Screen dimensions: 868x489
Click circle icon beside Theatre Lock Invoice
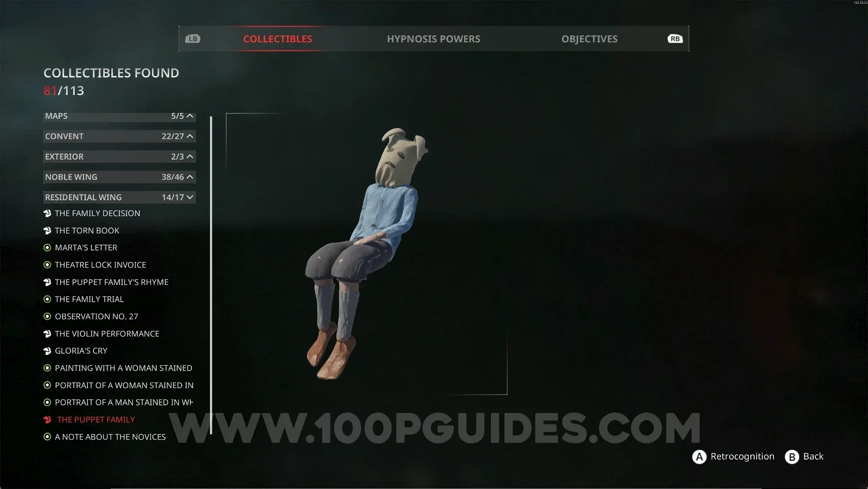(x=47, y=265)
